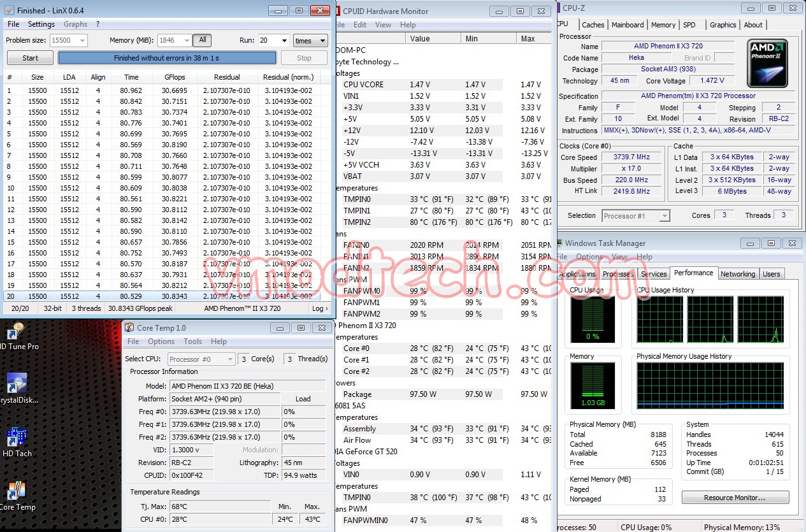
Task: Click the Start button in LinX
Action: click(x=31, y=58)
